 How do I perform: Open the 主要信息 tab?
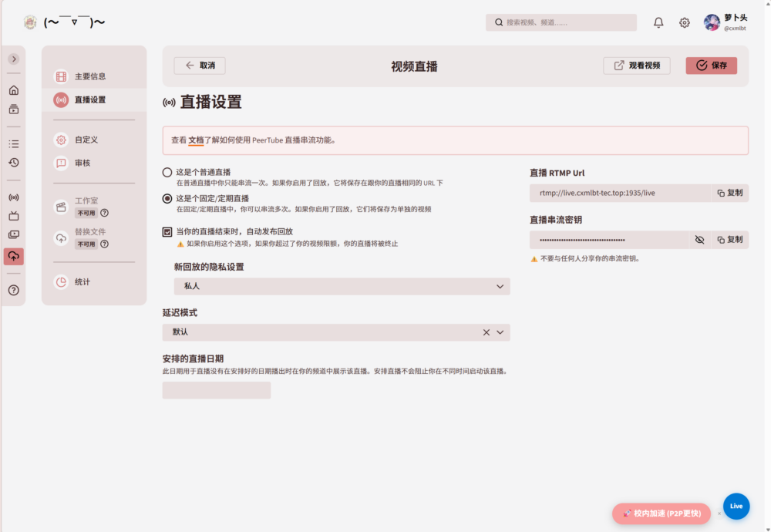coord(90,76)
